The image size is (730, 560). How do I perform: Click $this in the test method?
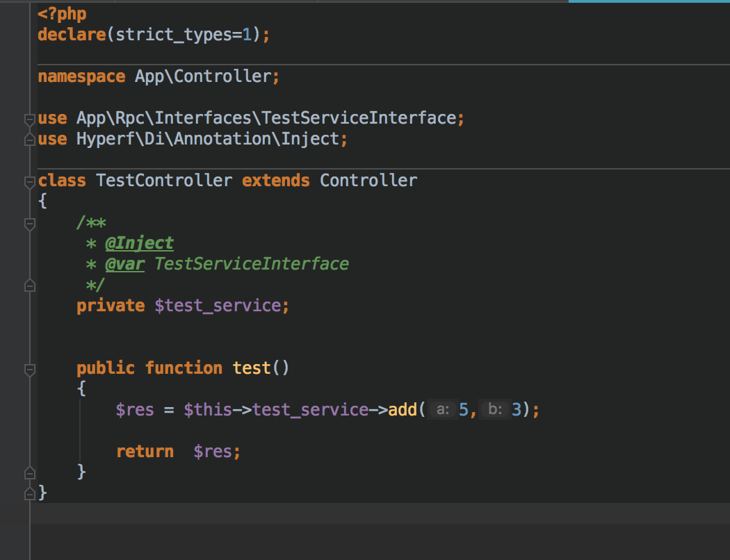click(x=208, y=410)
